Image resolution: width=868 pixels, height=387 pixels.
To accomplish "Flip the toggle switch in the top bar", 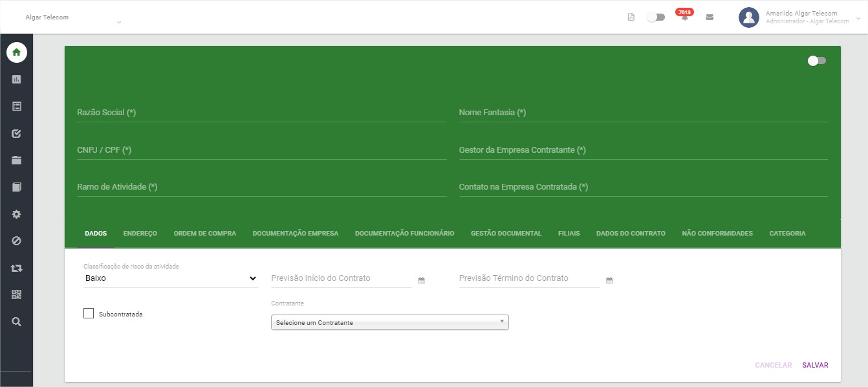I will click(x=656, y=17).
